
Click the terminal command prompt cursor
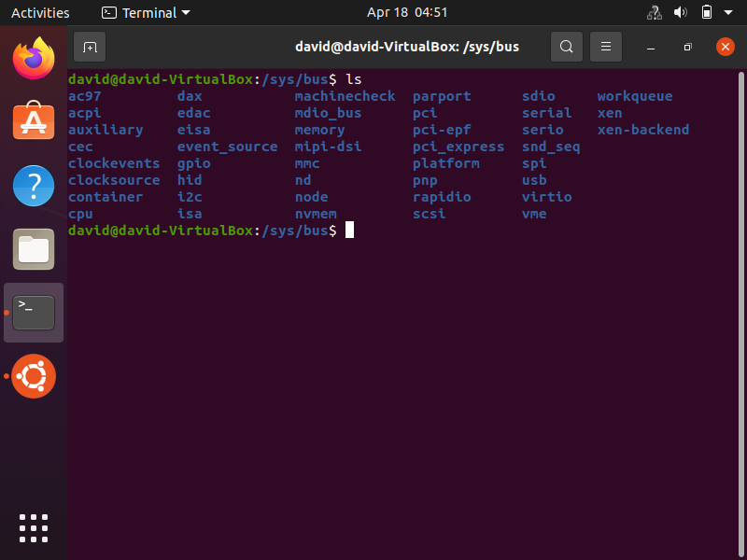350,231
